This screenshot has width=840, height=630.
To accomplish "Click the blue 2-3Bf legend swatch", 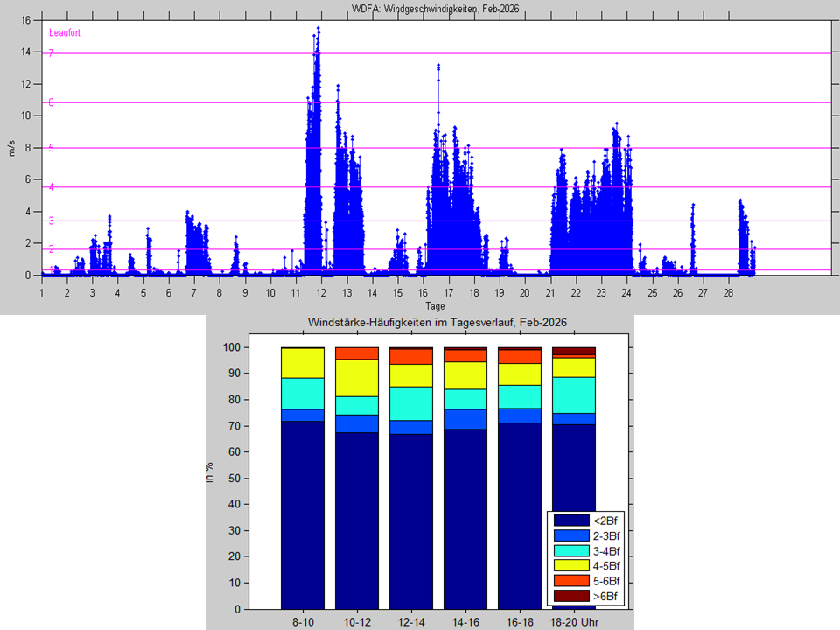I will click(x=570, y=535).
